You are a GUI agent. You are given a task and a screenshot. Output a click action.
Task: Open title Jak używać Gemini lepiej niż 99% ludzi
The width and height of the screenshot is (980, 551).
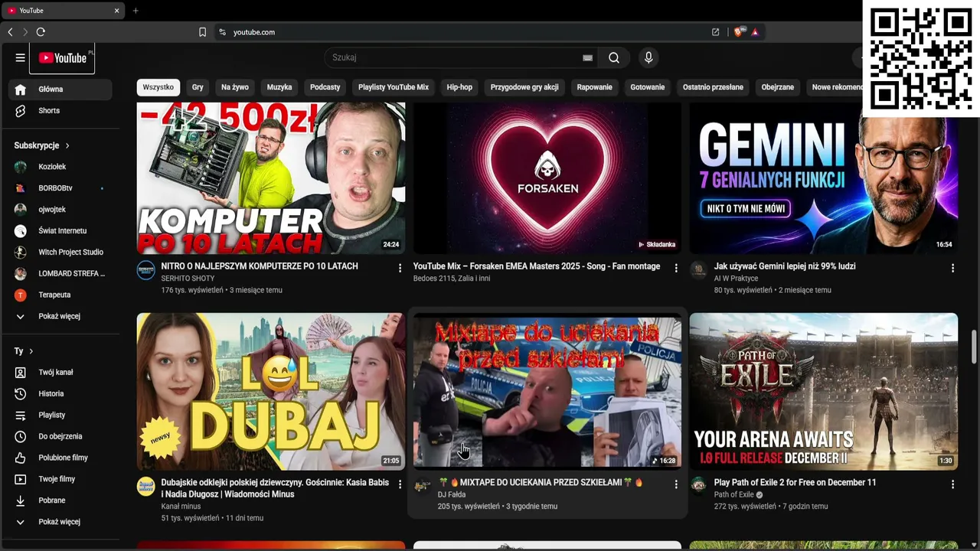pyautogui.click(x=785, y=266)
